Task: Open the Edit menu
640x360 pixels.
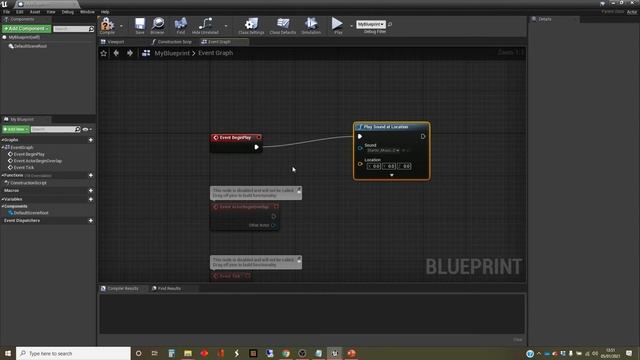Action: 20,12
